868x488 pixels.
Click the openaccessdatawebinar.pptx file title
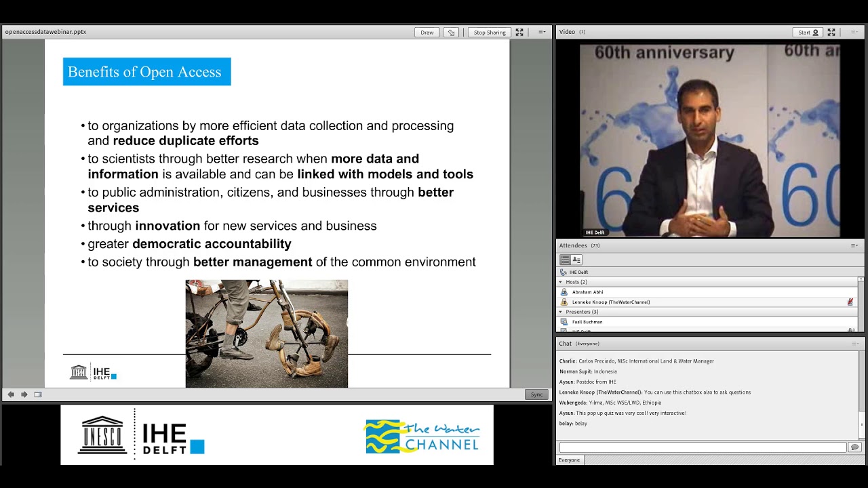pyautogui.click(x=45, y=32)
